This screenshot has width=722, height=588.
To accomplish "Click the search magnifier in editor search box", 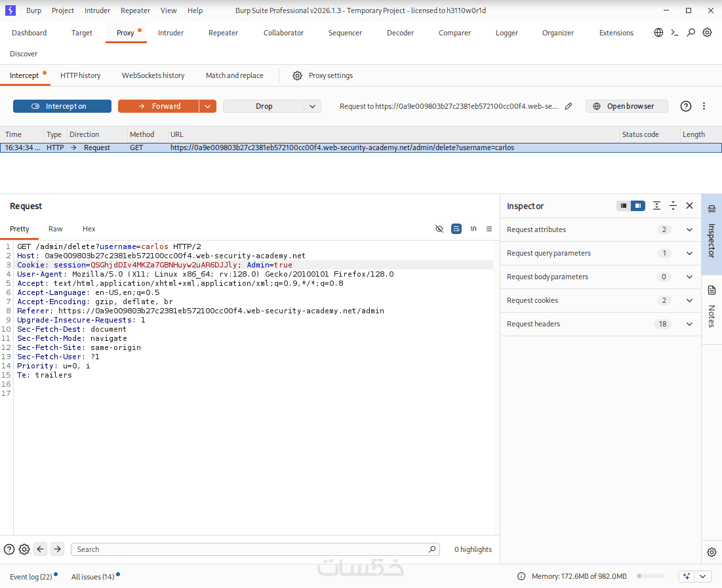I will pos(432,549).
